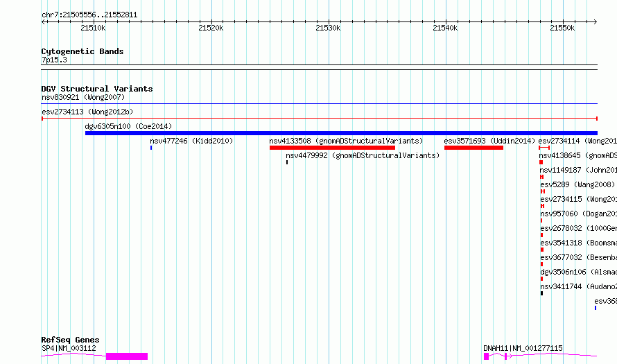Click the 21520k scale tick label
This screenshot has width=617, height=364.
point(211,28)
